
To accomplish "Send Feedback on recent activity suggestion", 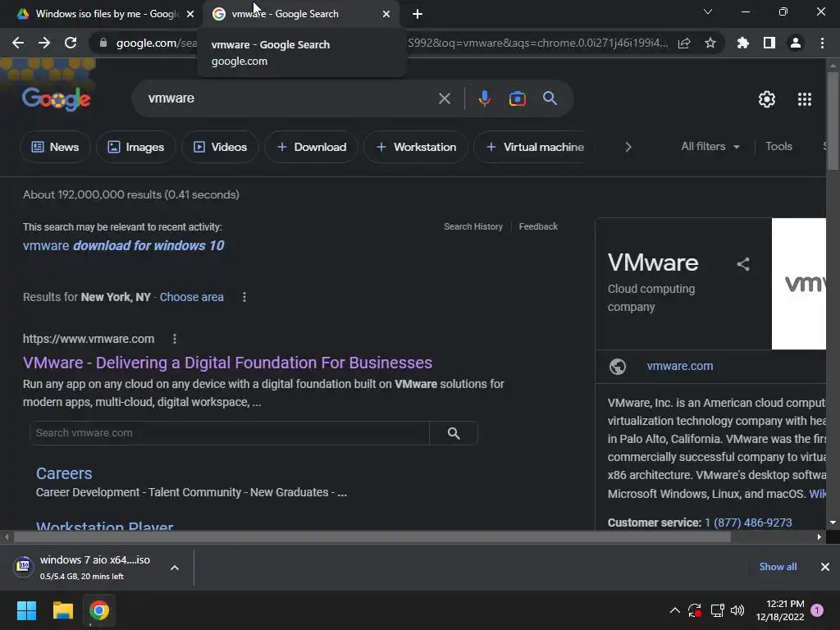I will pyautogui.click(x=538, y=226).
